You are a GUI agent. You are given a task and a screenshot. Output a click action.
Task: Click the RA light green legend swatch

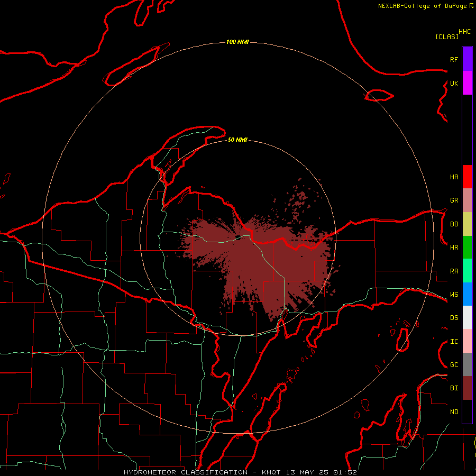467,271
